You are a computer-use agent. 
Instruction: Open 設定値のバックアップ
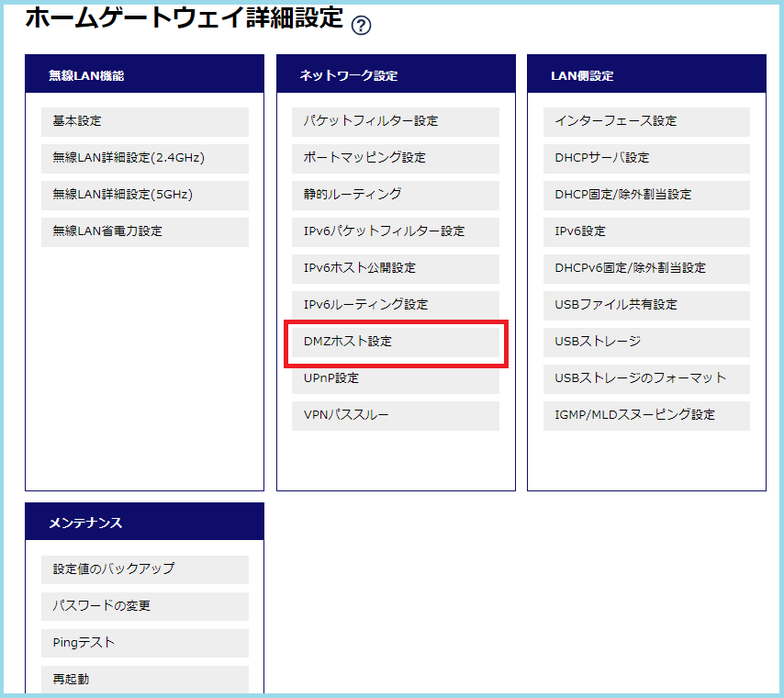145,569
